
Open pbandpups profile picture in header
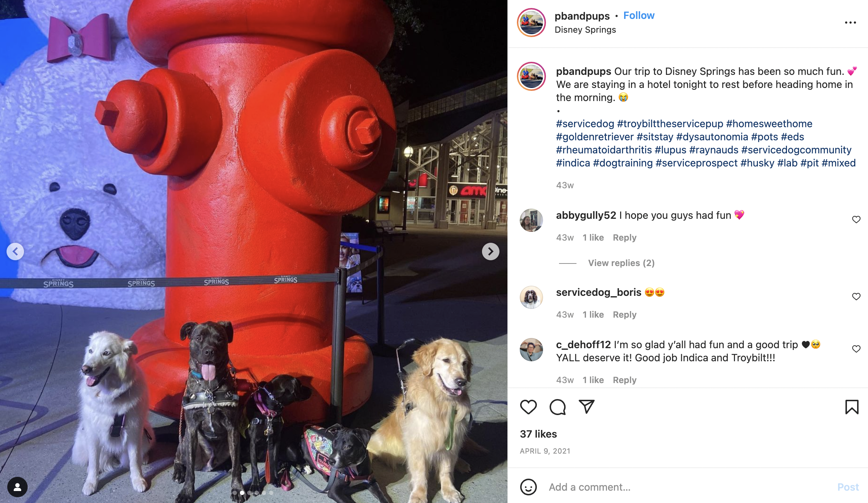[x=531, y=23]
